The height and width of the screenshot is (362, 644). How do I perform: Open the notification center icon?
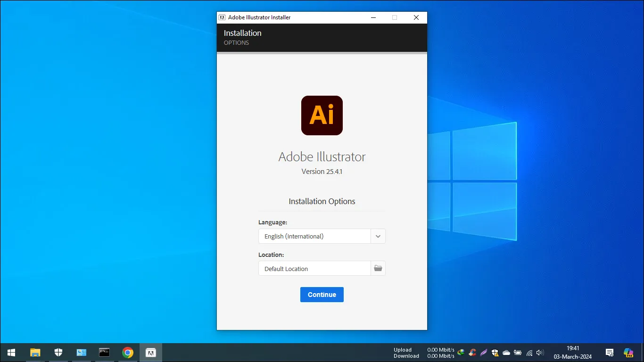[x=610, y=353]
